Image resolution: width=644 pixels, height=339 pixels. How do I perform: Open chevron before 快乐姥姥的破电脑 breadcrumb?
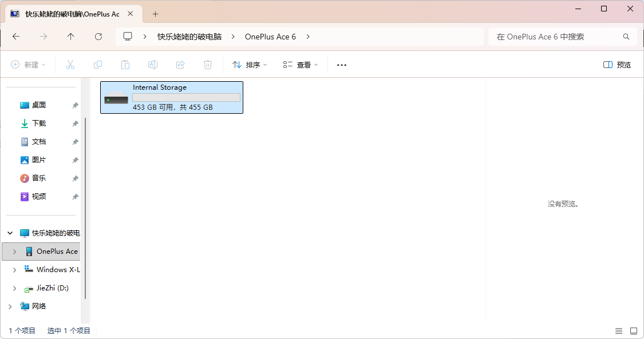click(x=145, y=37)
